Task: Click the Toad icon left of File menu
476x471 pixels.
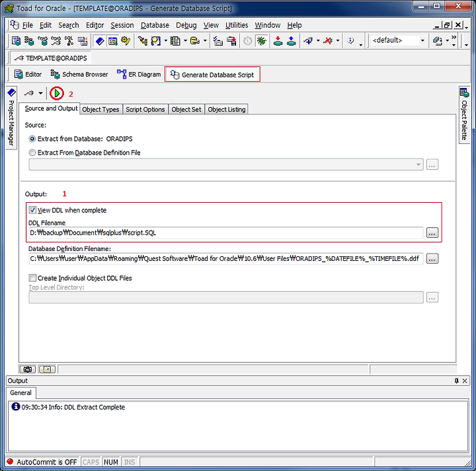Action: (x=15, y=25)
